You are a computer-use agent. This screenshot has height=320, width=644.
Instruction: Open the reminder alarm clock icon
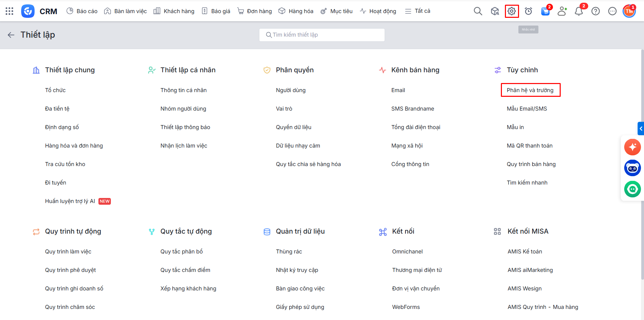tap(528, 11)
